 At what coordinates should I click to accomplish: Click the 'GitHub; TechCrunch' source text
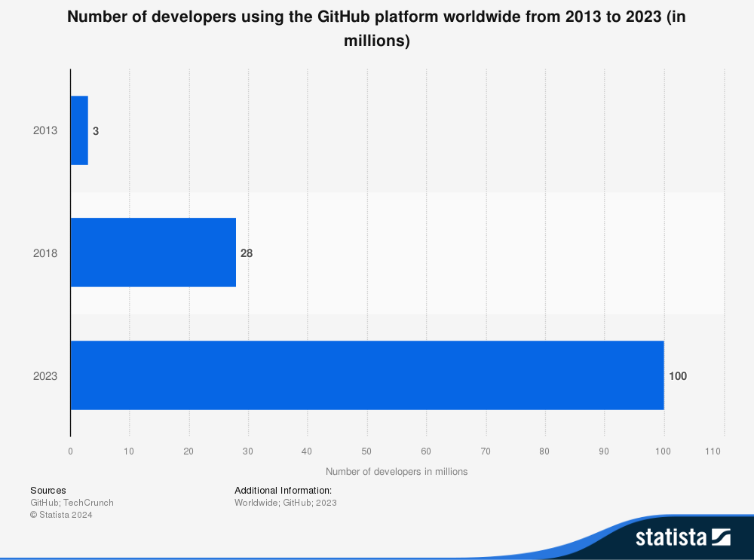pyautogui.click(x=72, y=502)
